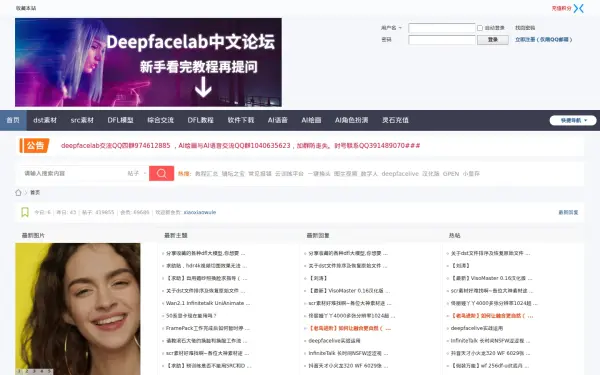Click the search content input box
600x375 pixels.
(x=73, y=173)
